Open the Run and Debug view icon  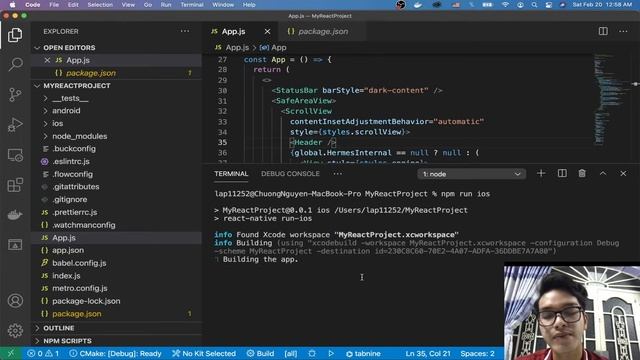[15, 124]
